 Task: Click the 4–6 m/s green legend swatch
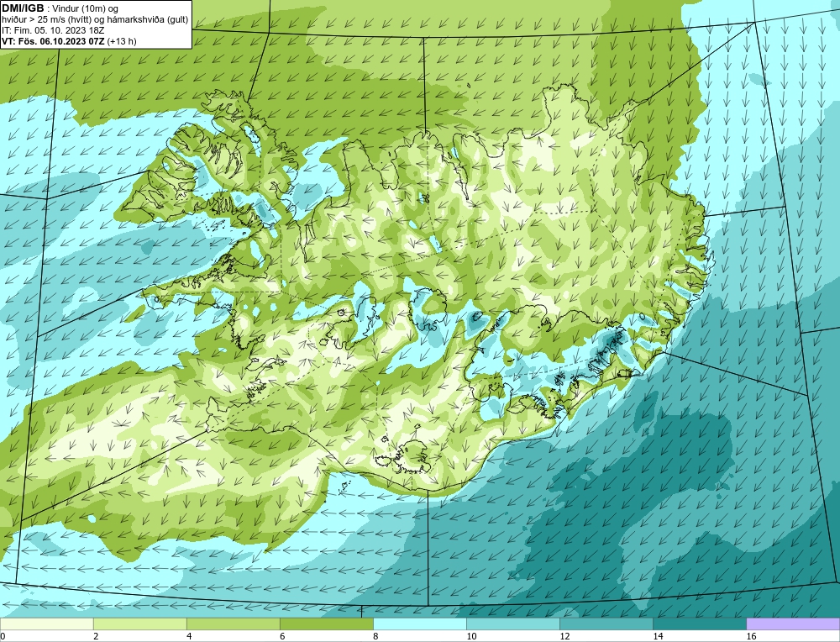[233, 624]
